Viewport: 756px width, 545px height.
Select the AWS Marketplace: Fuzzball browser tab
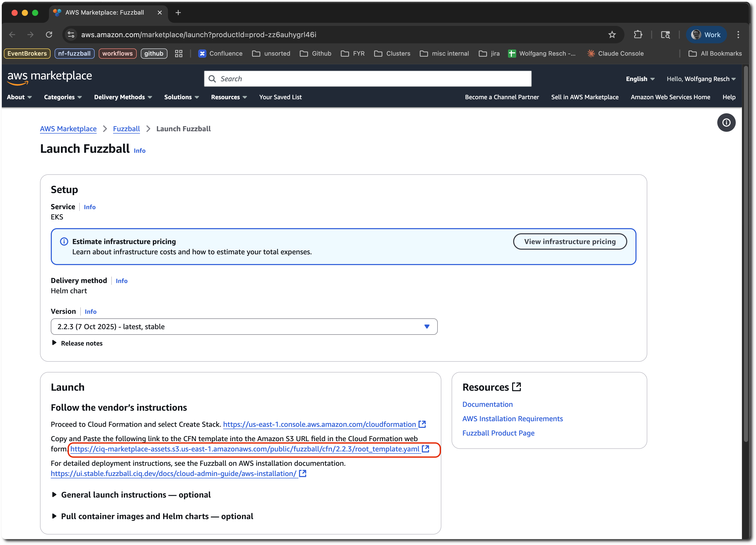[x=104, y=12]
